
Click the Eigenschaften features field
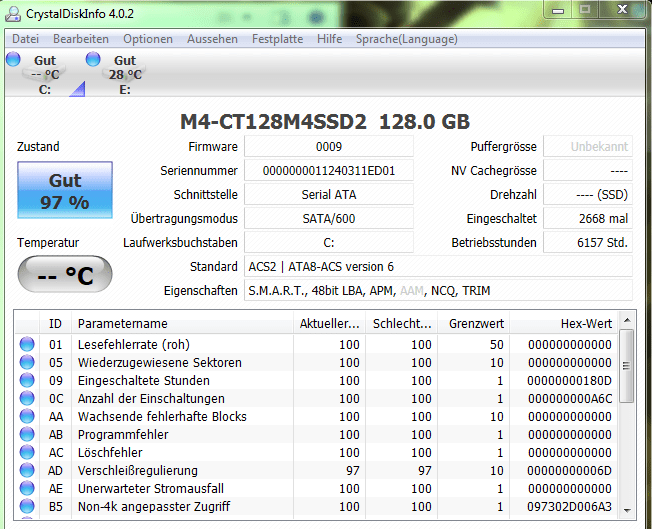coord(438,290)
